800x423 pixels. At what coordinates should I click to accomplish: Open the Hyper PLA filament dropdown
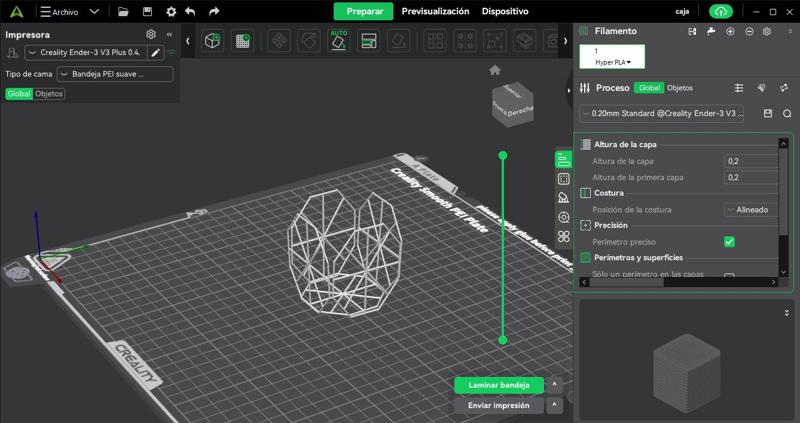coord(612,62)
